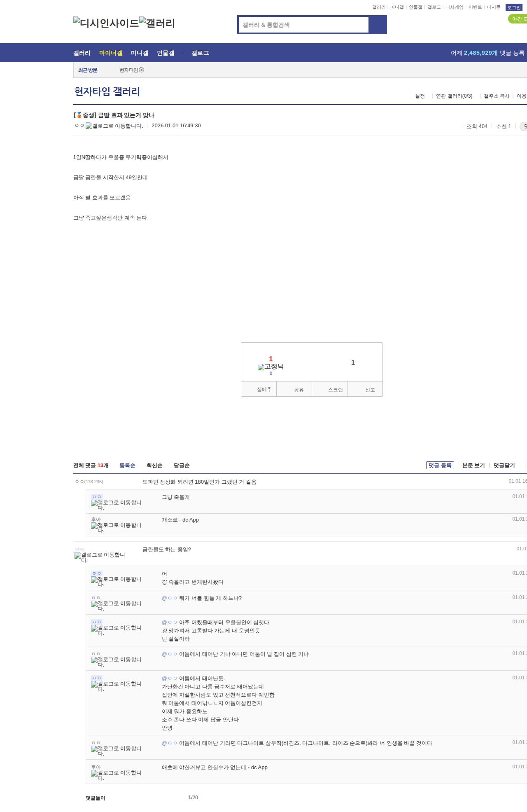
Task: Click the '전체 댓글 13개' comment count
Action: [x=91, y=466]
